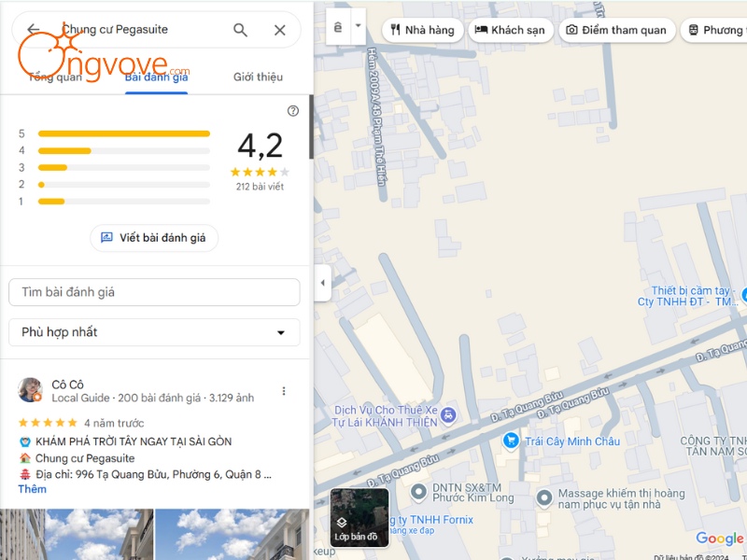Click the Google logo on the map

[719, 539]
